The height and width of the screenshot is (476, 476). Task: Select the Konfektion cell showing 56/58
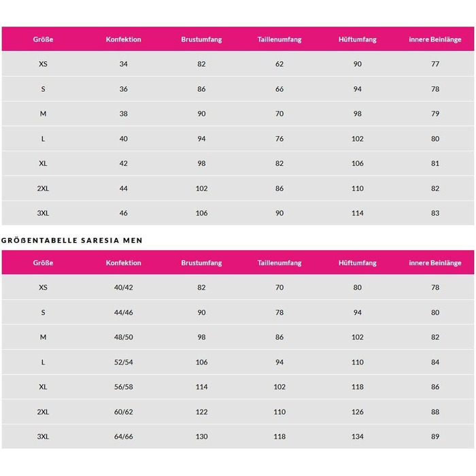pos(124,386)
